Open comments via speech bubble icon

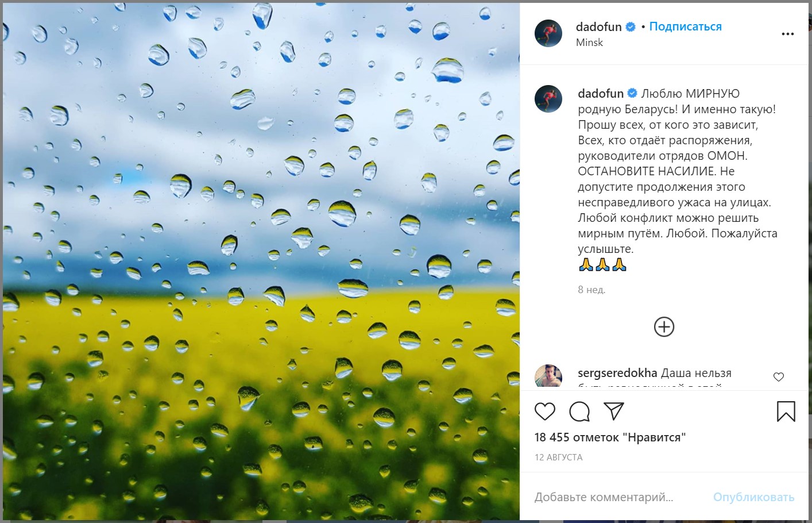[579, 412]
